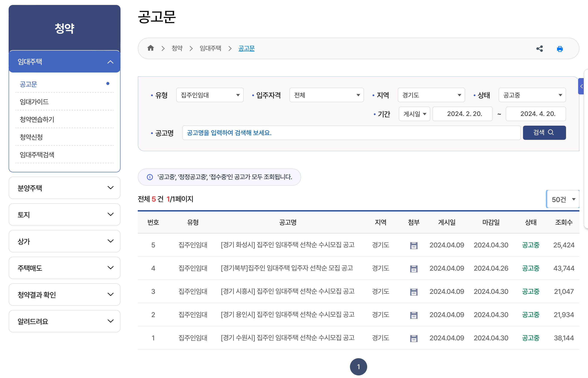Expand the 청약결과 확인 section
The height and width of the screenshot is (378, 588).
coord(64,295)
